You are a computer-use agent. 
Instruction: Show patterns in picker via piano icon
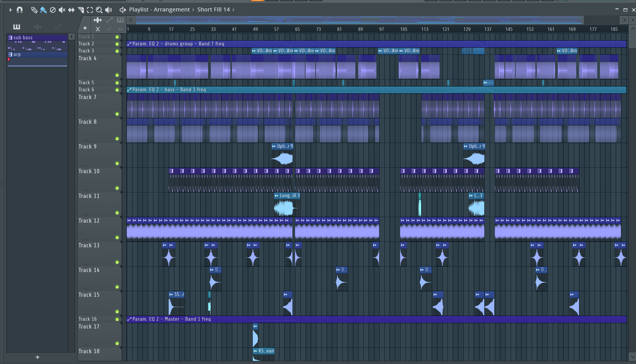click(17, 26)
